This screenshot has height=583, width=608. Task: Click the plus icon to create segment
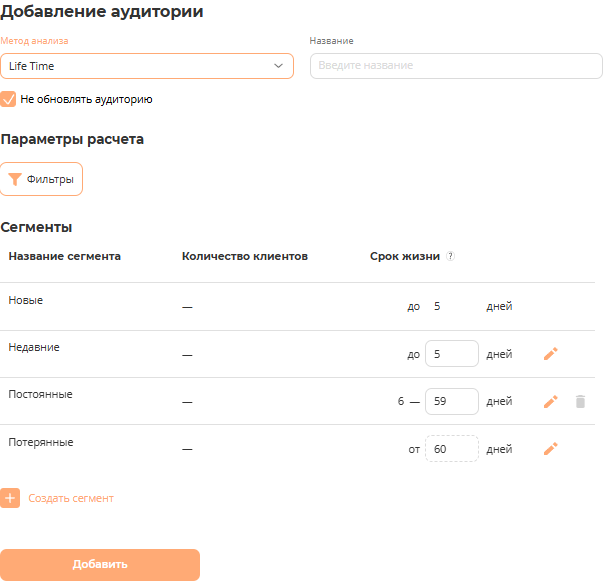(x=10, y=498)
